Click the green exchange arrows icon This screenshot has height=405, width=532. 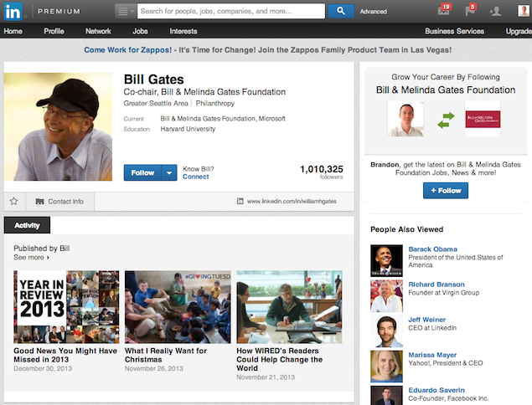tap(446, 120)
